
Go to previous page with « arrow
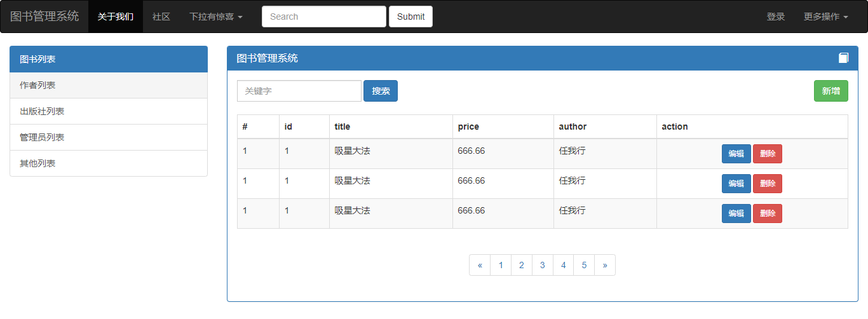coord(480,265)
